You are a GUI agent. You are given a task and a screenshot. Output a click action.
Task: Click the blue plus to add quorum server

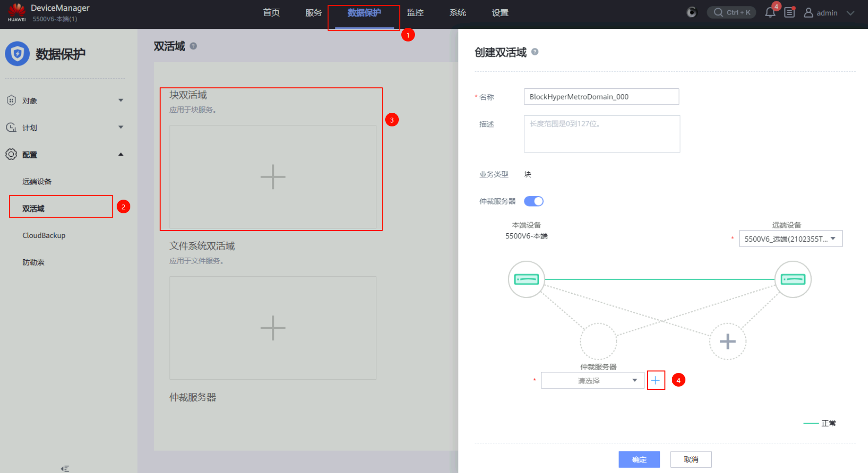pos(656,380)
